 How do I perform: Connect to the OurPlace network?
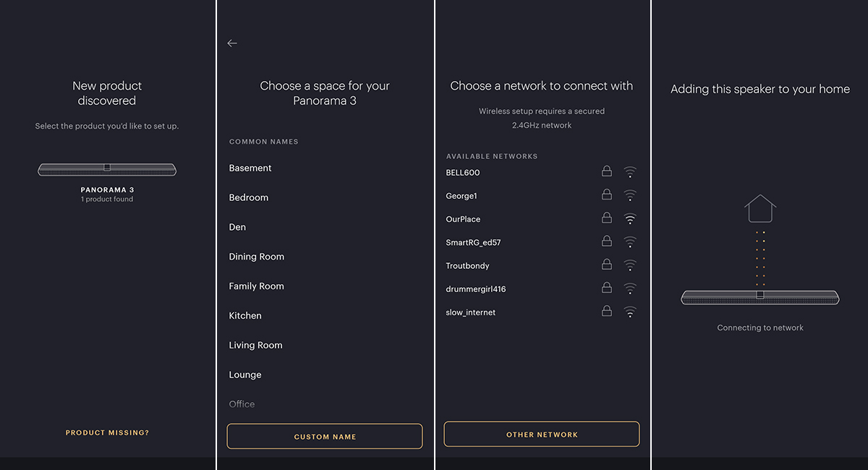tap(542, 219)
